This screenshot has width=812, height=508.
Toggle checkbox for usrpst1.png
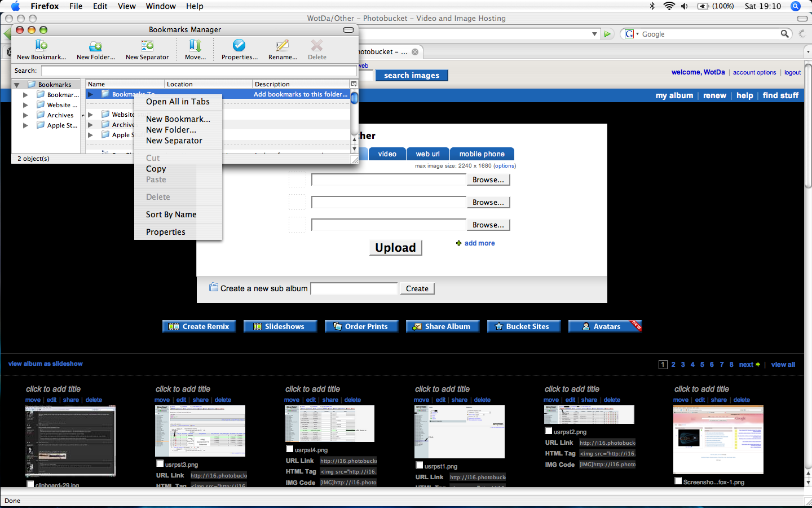420,465
